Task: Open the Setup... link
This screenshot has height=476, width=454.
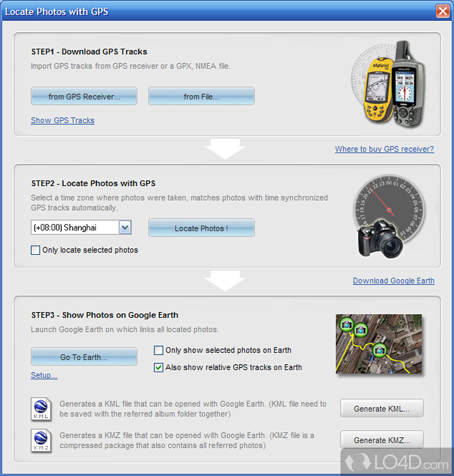Action: [x=44, y=375]
